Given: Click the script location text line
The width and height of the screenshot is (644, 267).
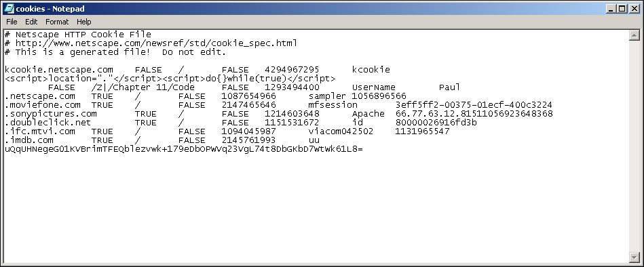Looking at the screenshot, I should [170, 79].
